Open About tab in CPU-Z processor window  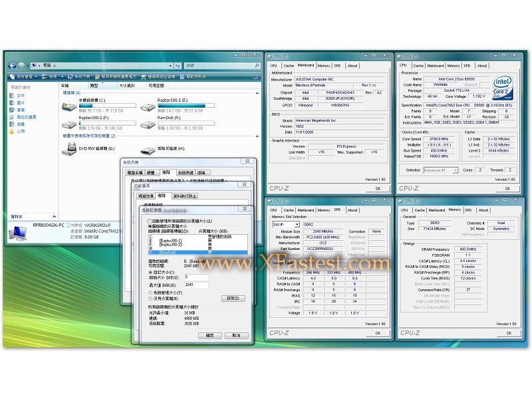click(482, 66)
